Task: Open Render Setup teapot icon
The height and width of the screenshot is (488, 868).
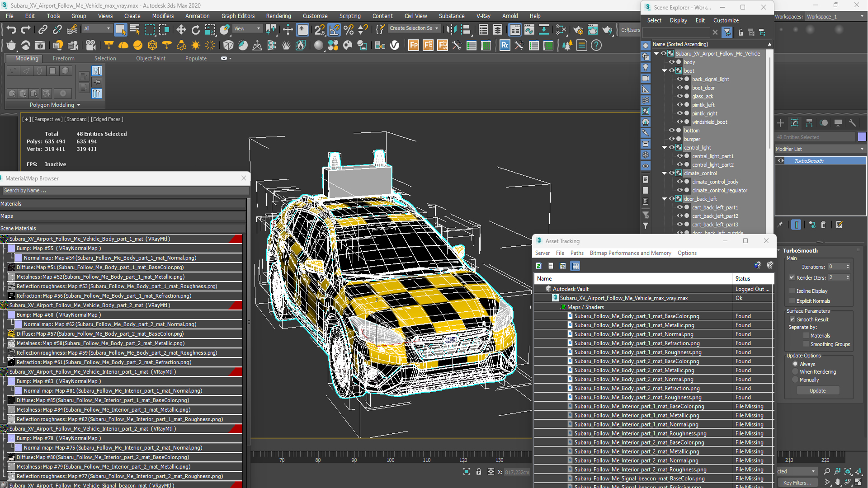Action: 578,30
